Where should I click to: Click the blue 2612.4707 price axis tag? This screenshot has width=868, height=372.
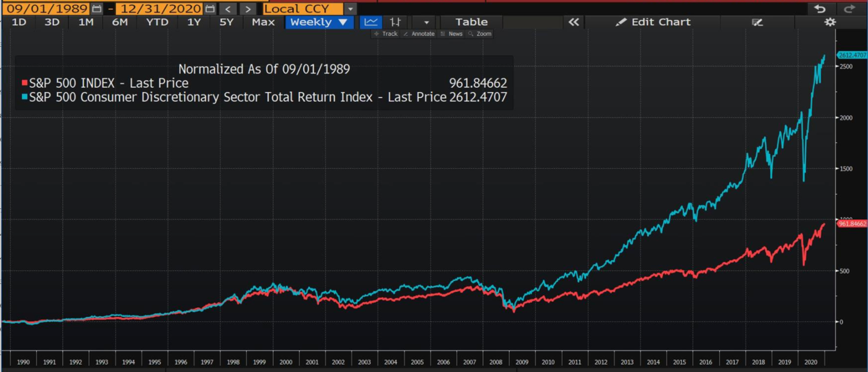852,55
